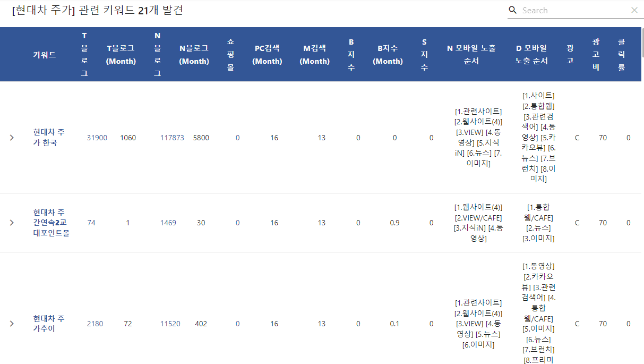Sort by PC검색 (Month) column header
Image resolution: width=644 pixels, height=364 pixels.
point(267,55)
